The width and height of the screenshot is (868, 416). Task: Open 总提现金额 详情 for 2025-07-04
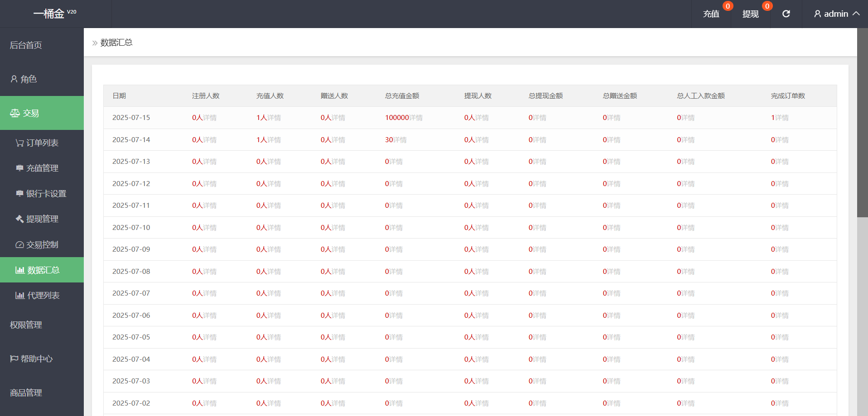[539, 359]
